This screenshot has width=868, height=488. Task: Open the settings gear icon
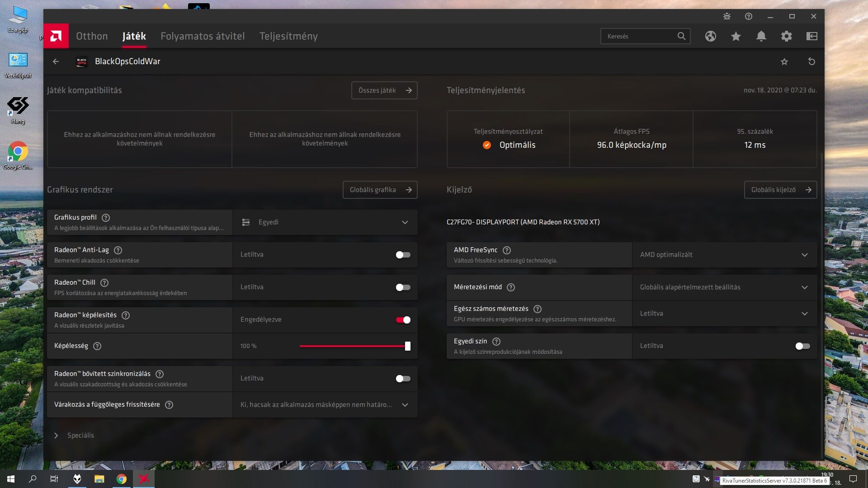pyautogui.click(x=787, y=36)
